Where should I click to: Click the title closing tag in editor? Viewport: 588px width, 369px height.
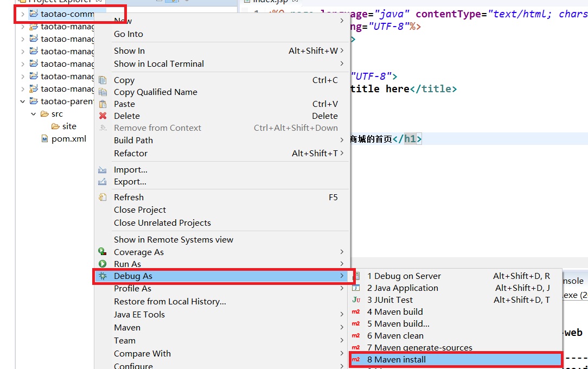click(433, 89)
